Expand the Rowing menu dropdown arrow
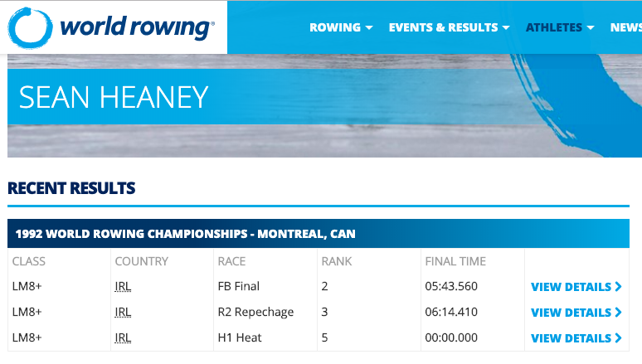The image size is (642, 364). coord(369,28)
